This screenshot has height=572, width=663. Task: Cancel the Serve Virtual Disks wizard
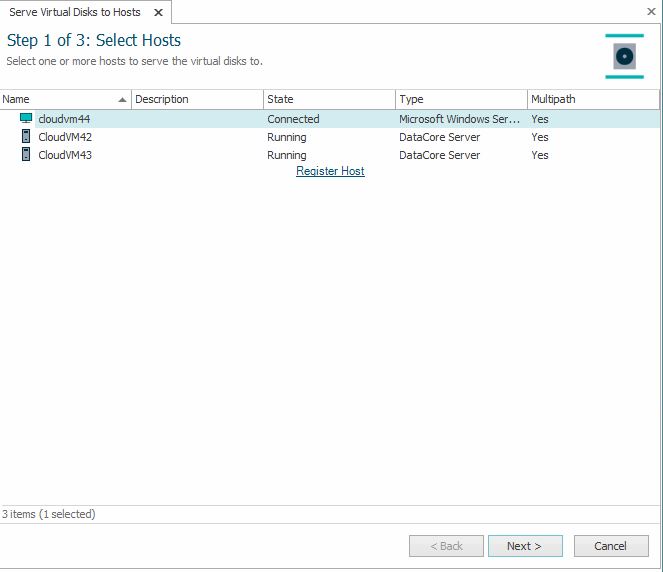click(610, 546)
